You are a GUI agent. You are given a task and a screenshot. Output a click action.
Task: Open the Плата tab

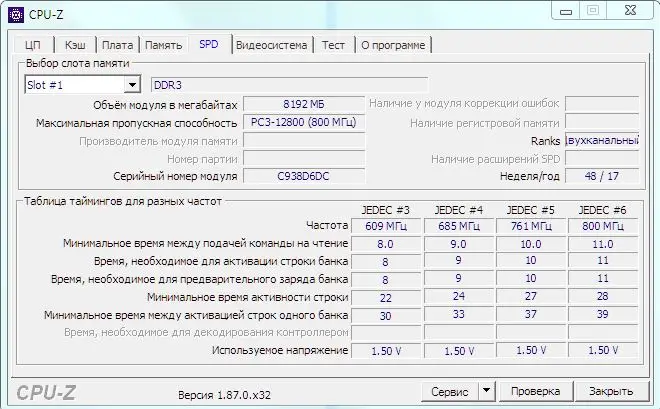pyautogui.click(x=117, y=45)
